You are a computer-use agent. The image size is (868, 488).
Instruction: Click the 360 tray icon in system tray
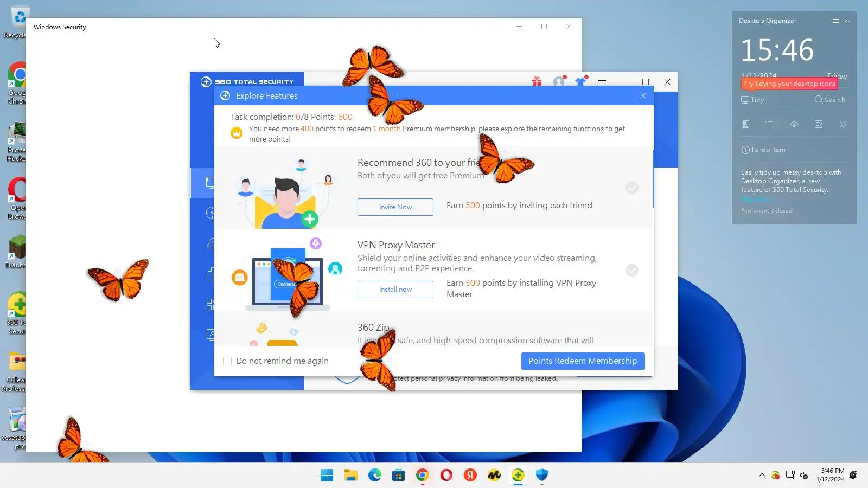[776, 476]
